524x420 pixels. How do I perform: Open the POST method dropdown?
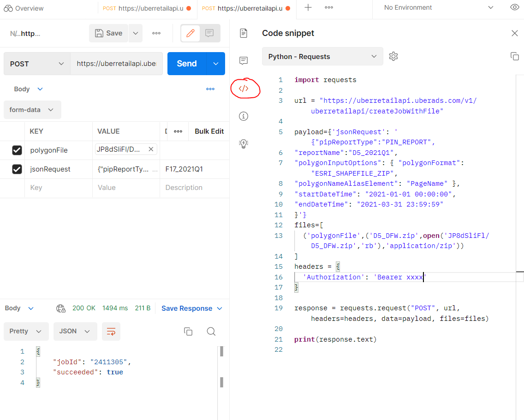(x=37, y=64)
